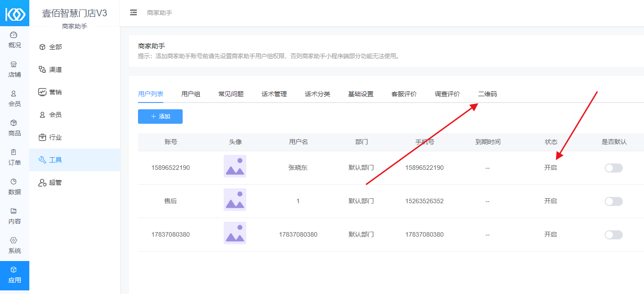
Task: Select 全部 in the secondary menu
Action: (75, 47)
